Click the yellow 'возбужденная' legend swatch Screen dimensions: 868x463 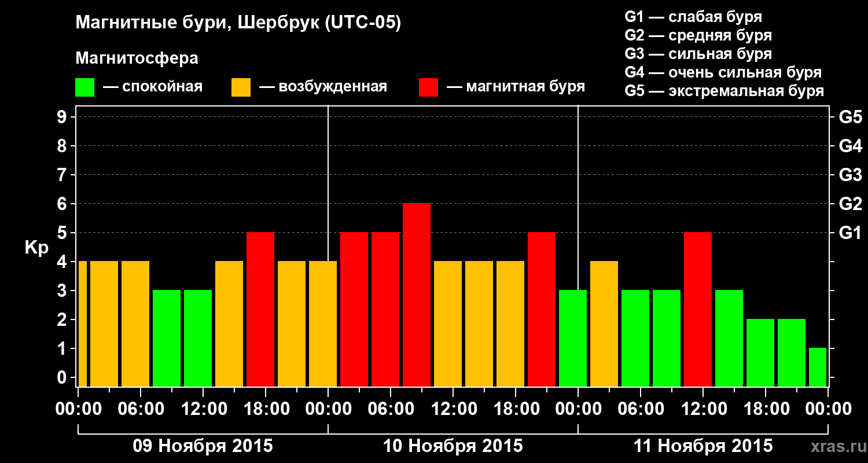(241, 87)
